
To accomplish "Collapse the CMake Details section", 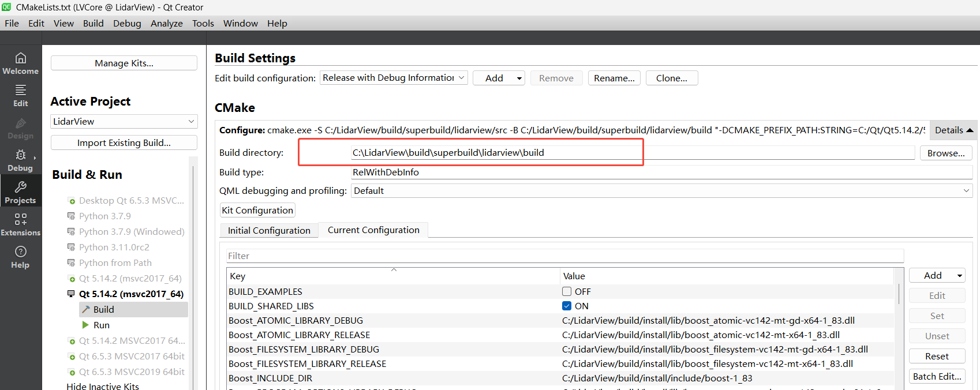I will 954,130.
